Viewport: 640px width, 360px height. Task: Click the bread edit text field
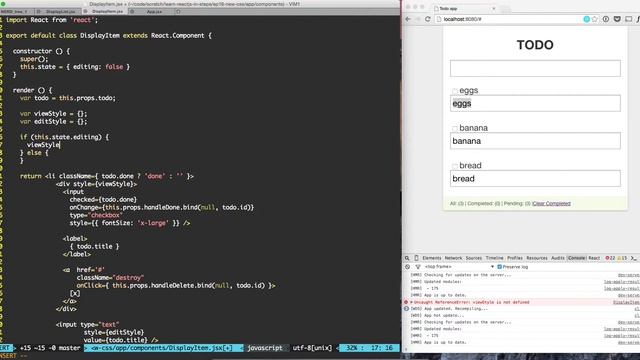pos(535,178)
